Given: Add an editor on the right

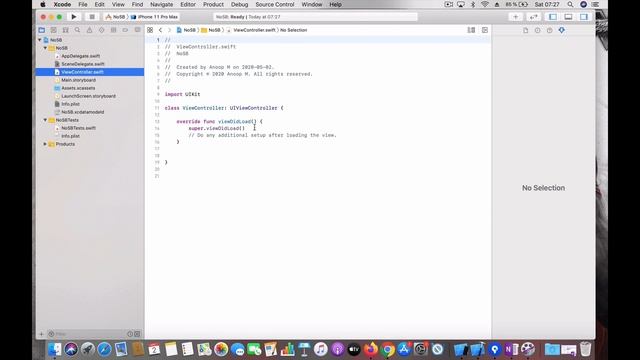Looking at the screenshot, I should (x=485, y=30).
